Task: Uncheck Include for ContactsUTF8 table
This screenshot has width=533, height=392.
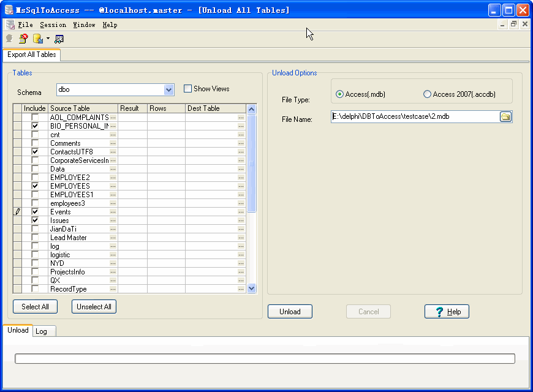Action: click(35, 152)
